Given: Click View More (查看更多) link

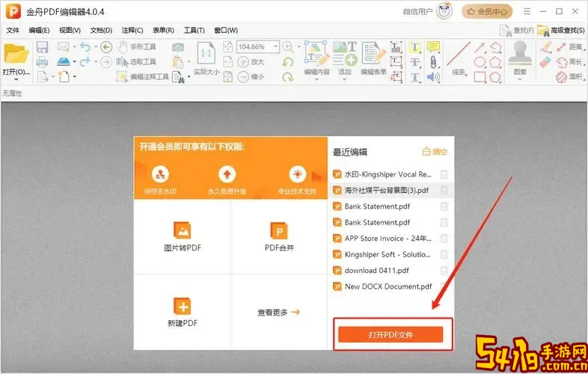Looking at the screenshot, I should tap(278, 312).
